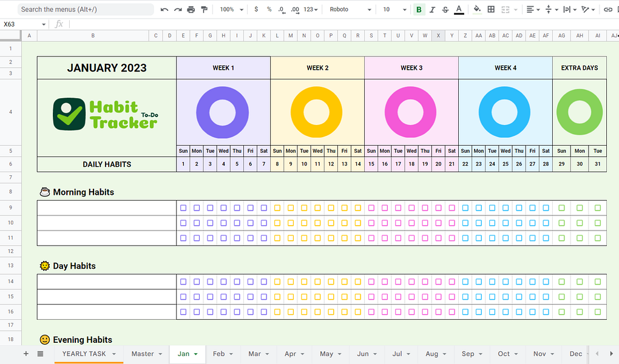
Task: Switch to the Feb sheet
Action: coord(218,354)
